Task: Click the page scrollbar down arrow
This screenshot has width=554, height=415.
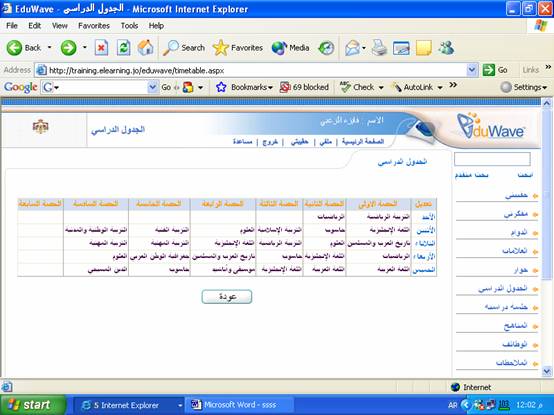Action: click(x=547, y=372)
